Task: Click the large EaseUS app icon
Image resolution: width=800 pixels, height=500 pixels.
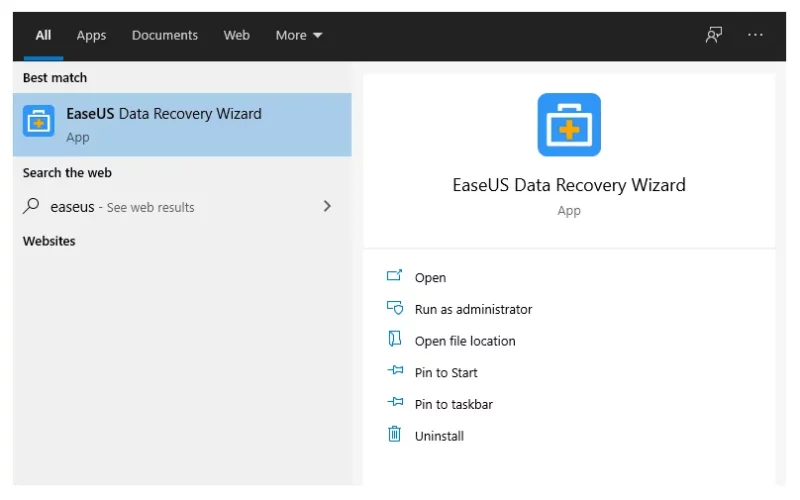Action: tap(569, 124)
